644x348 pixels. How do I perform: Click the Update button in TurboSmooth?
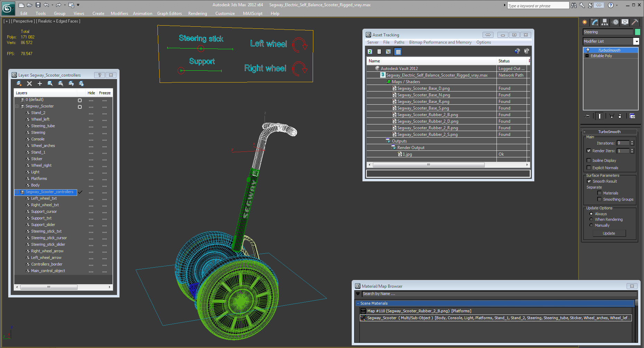coord(609,233)
